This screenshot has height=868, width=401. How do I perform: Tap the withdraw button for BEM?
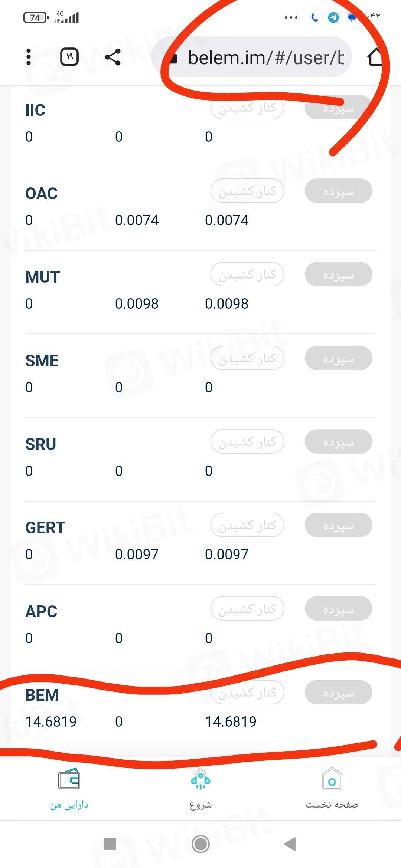pos(247,692)
